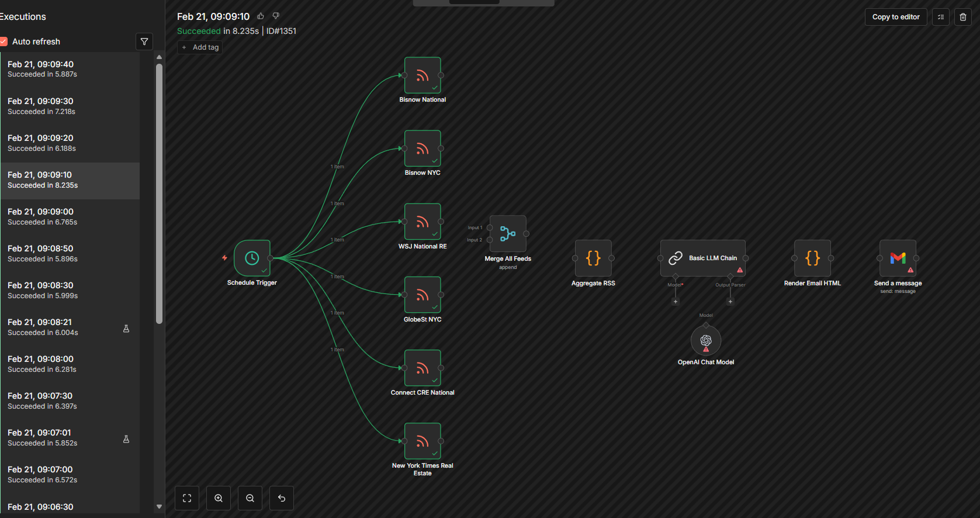Select execution Feb 21, 09:09:20
Screen dimensions: 980x518
pyautogui.click(x=70, y=143)
